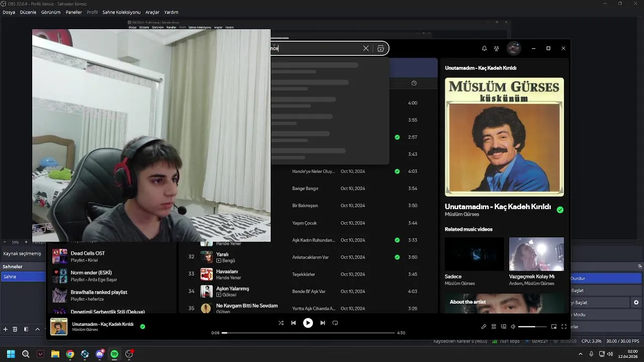Image resolution: width=644 pixels, height=362 pixels.
Task: Seek on the Spotify song progress bar
Action: click(x=308, y=333)
